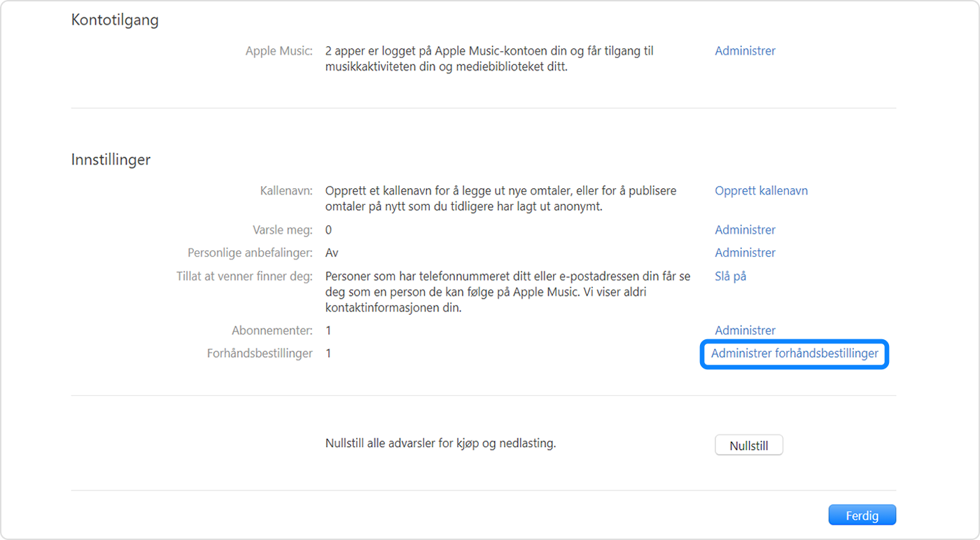Select the subscriptions count showing 1
The height and width of the screenshot is (540, 980).
tap(328, 330)
